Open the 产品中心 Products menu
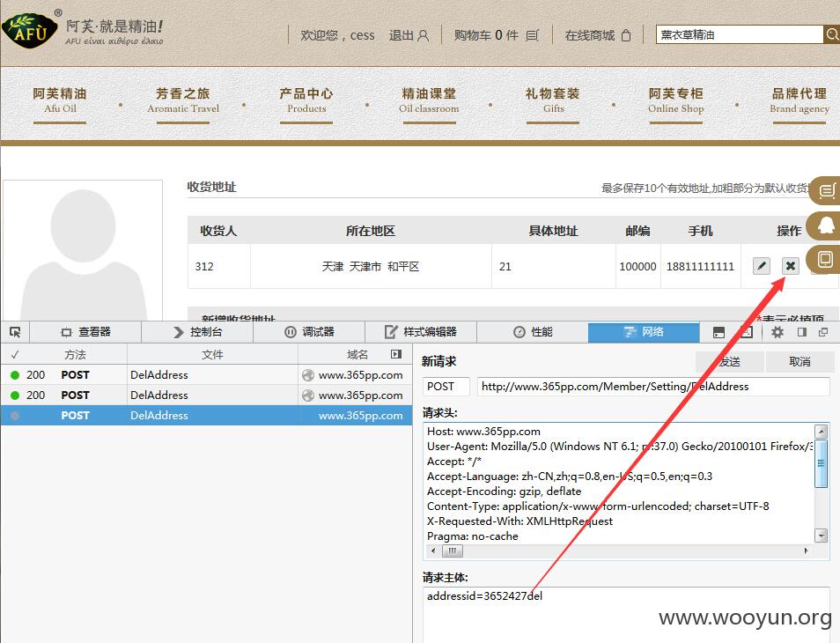 (306, 102)
